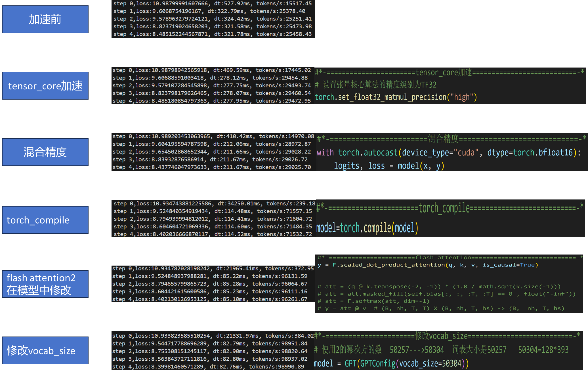Click the torch.autocast code line
The width and height of the screenshot is (588, 370).
point(448,153)
